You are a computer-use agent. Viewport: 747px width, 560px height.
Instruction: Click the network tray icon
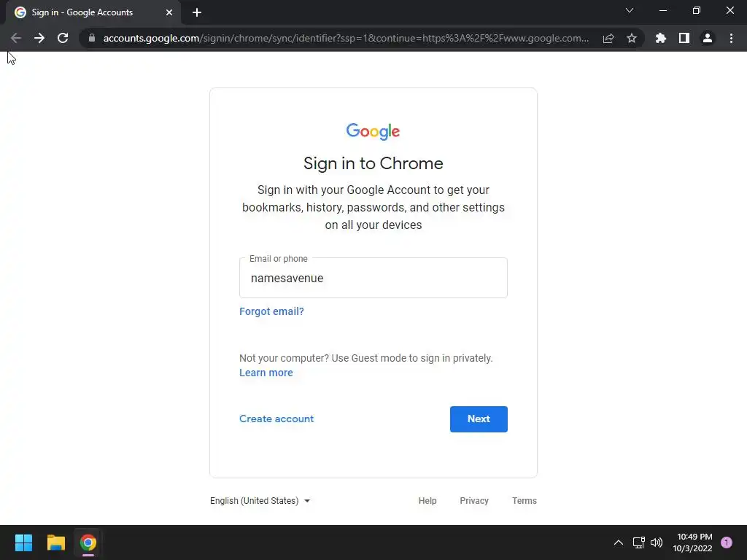(638, 542)
